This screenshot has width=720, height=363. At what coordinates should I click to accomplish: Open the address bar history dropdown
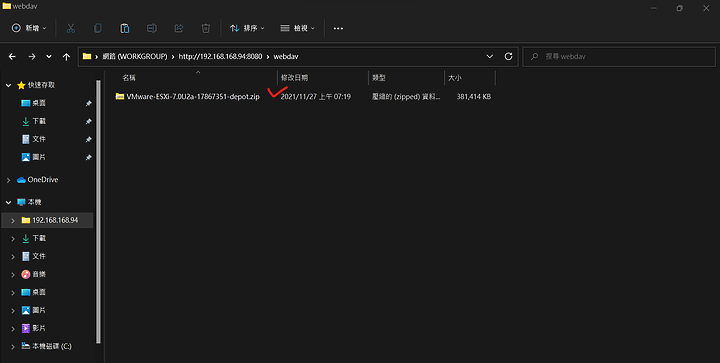[x=489, y=56]
